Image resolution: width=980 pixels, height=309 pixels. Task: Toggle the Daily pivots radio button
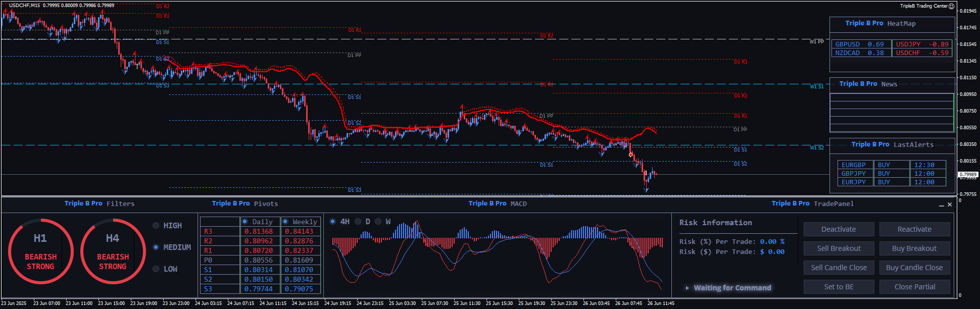(245, 222)
